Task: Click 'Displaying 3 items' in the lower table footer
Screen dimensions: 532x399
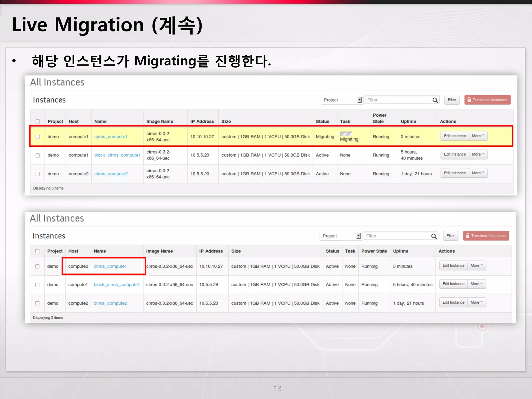Action: tap(48, 317)
